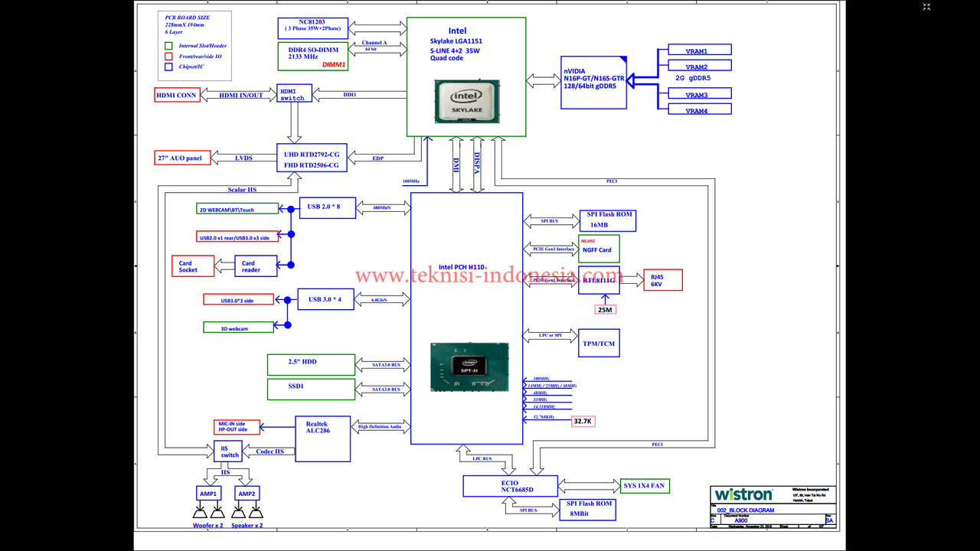Select the Card Socket box
This screenshot has width=980, height=551.
[x=191, y=266]
